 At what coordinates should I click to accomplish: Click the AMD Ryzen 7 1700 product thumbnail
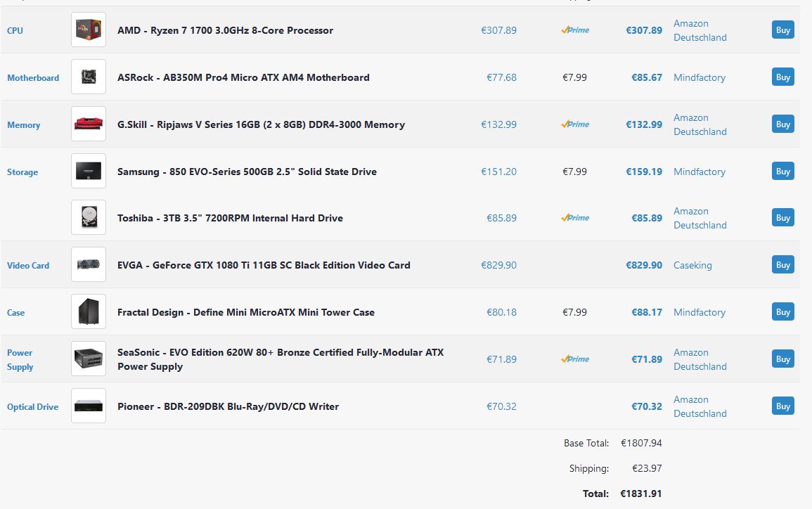pos(89,30)
